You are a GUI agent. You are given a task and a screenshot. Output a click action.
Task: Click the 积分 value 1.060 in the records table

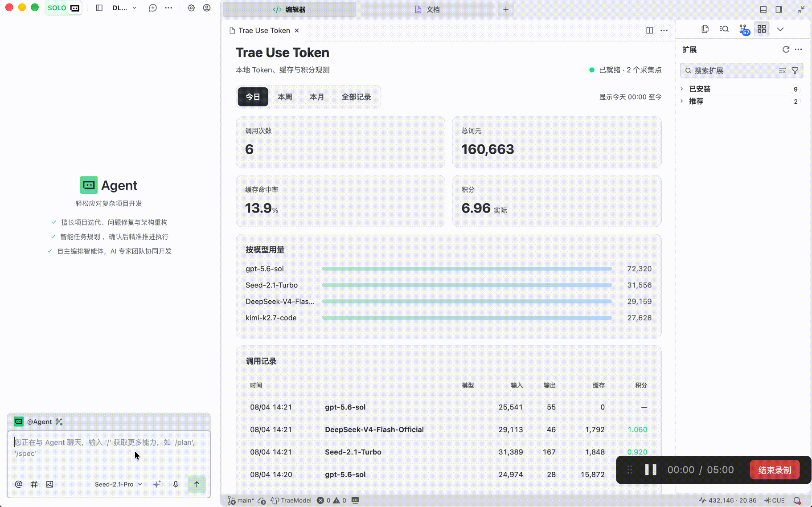pyautogui.click(x=637, y=429)
